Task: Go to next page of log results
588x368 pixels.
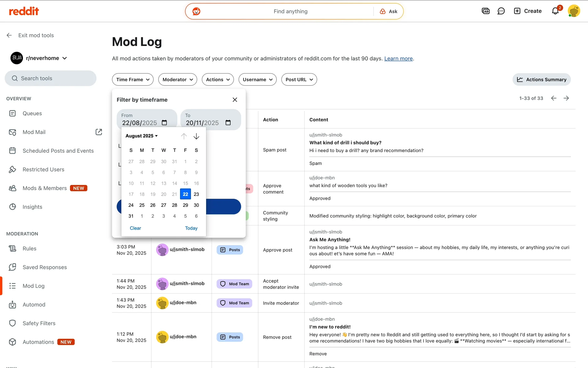Action: point(566,98)
